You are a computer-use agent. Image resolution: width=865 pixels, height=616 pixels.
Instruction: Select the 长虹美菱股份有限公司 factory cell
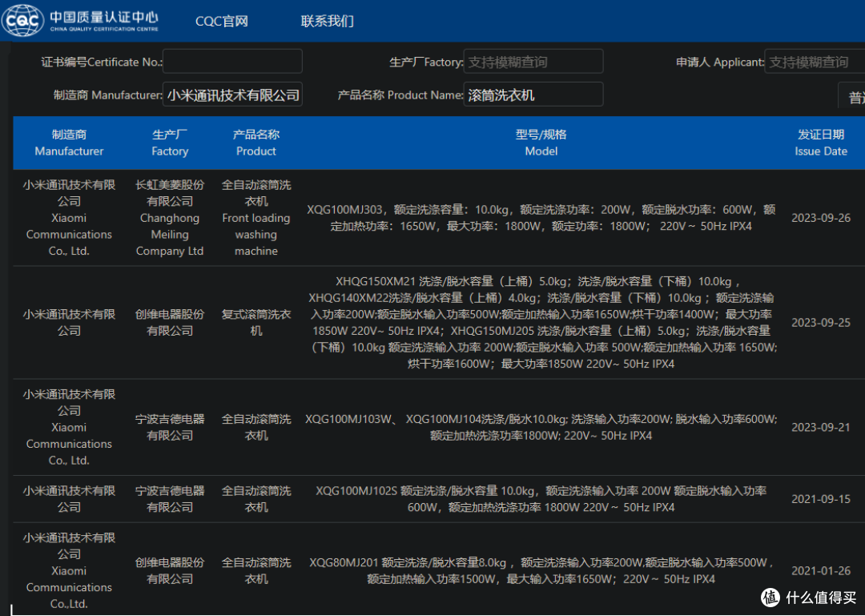(x=170, y=217)
